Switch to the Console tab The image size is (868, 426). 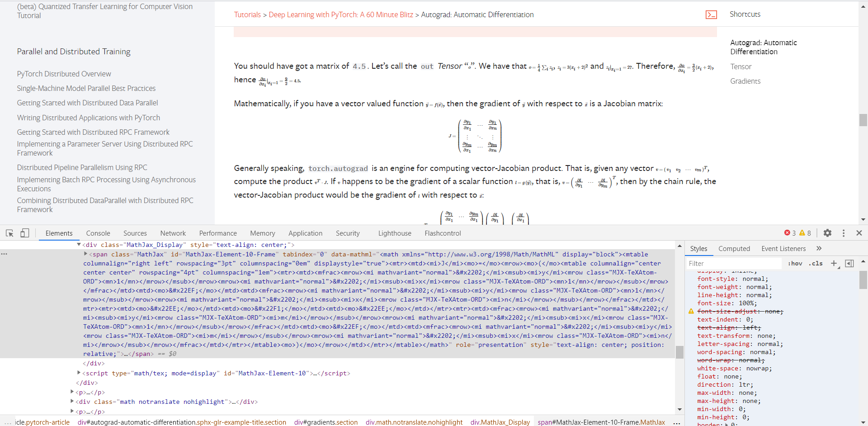98,233
